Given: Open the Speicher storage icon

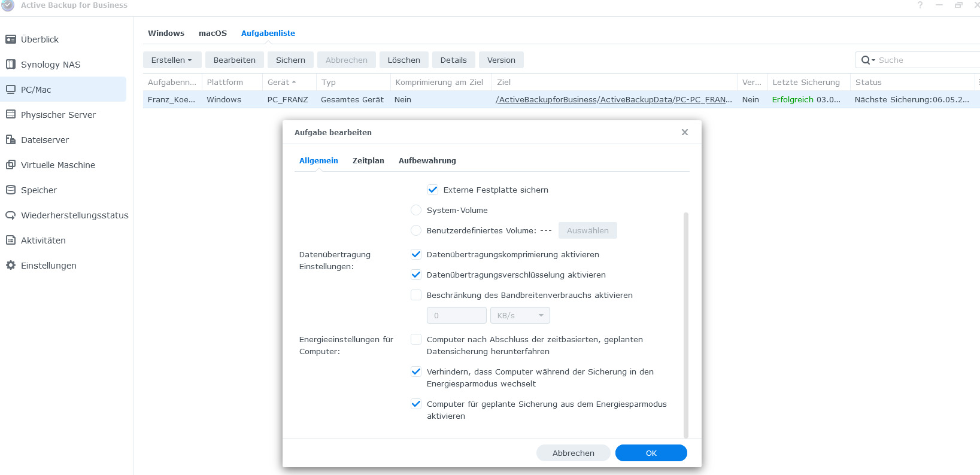Looking at the screenshot, I should [x=11, y=190].
